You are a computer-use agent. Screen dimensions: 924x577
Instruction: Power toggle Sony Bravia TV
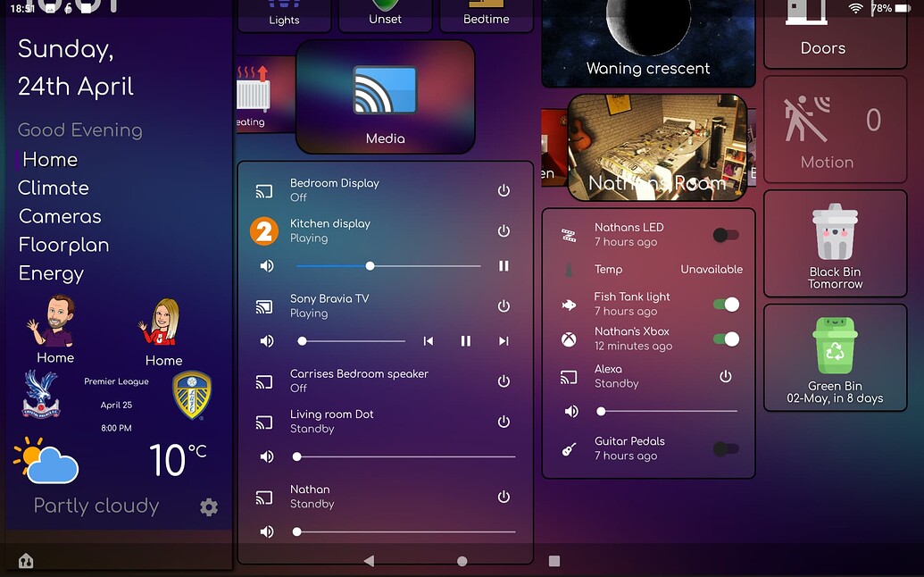coord(504,305)
